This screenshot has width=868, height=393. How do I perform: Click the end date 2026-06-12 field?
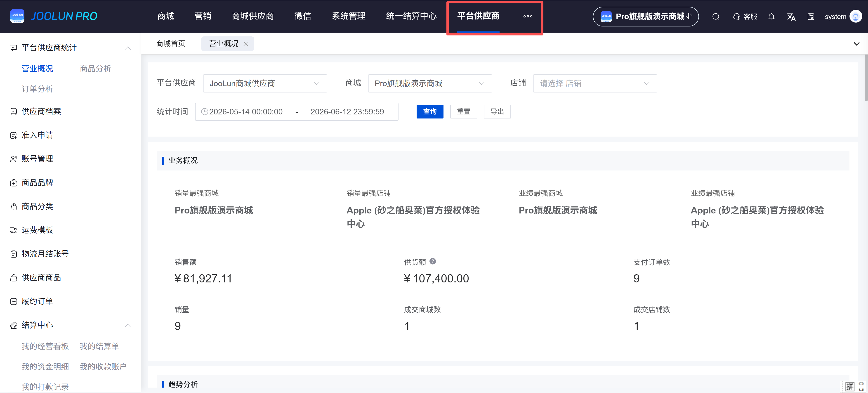coord(347,111)
